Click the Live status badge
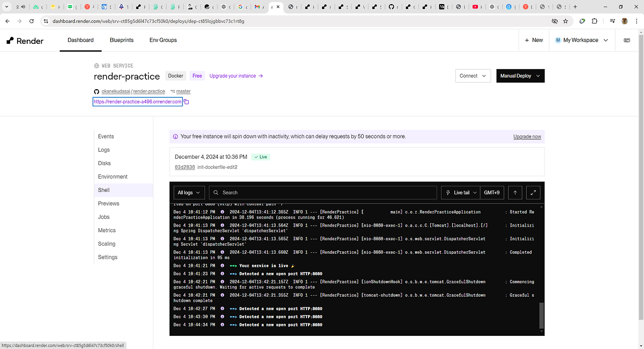 pos(260,157)
